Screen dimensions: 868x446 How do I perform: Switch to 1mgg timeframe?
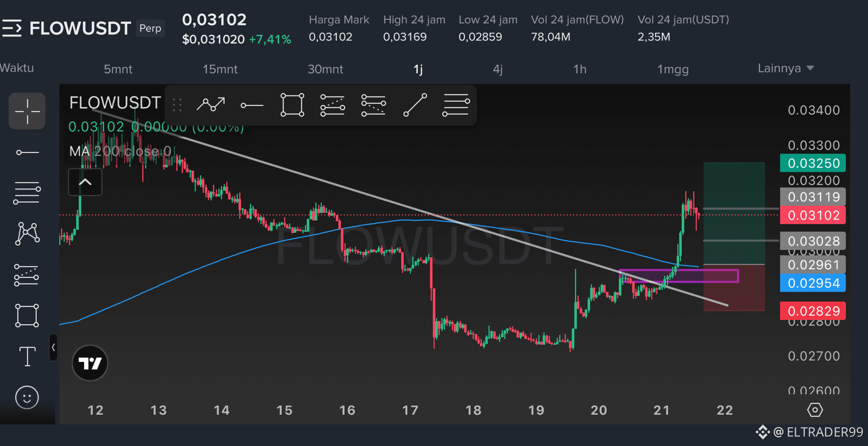point(673,69)
